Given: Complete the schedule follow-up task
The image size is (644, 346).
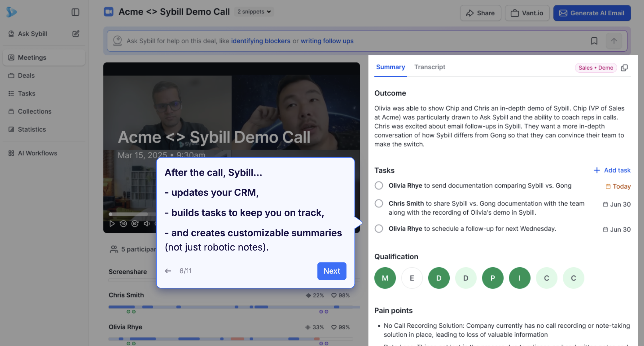Looking at the screenshot, I should 379,229.
